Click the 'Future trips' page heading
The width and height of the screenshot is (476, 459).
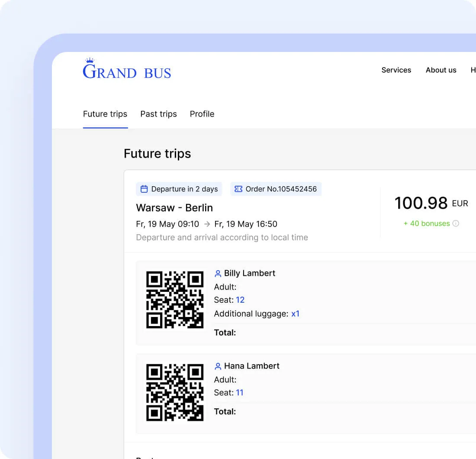(x=157, y=154)
